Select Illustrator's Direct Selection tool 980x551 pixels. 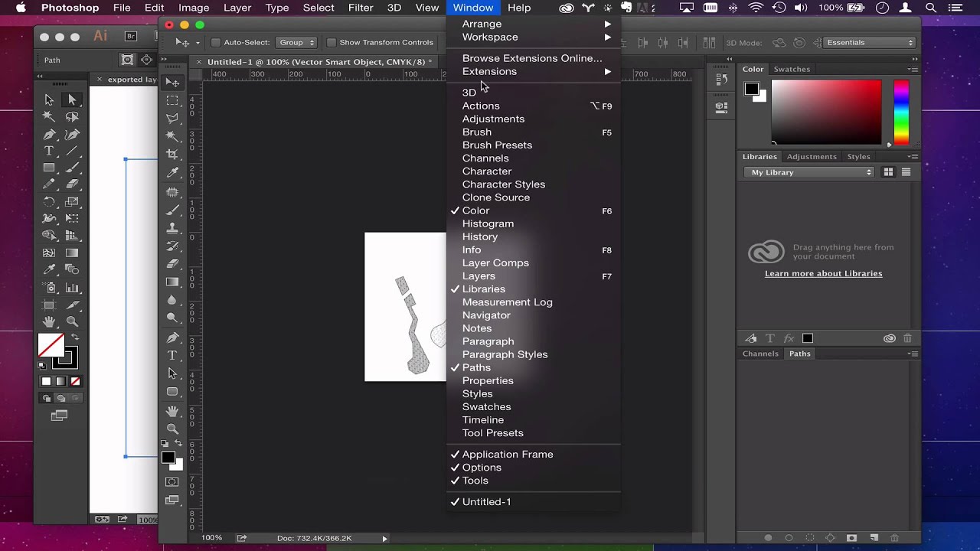(x=72, y=99)
